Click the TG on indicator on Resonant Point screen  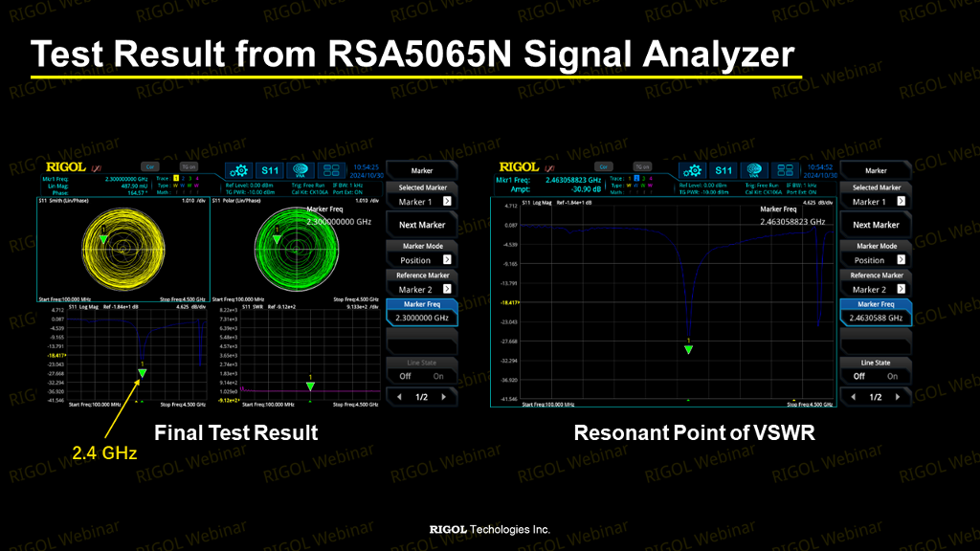click(642, 166)
